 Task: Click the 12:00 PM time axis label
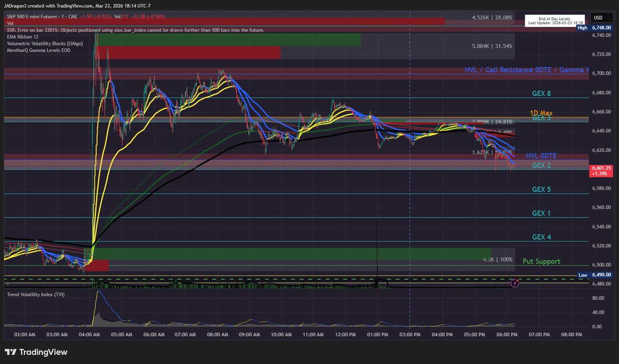coord(346,334)
